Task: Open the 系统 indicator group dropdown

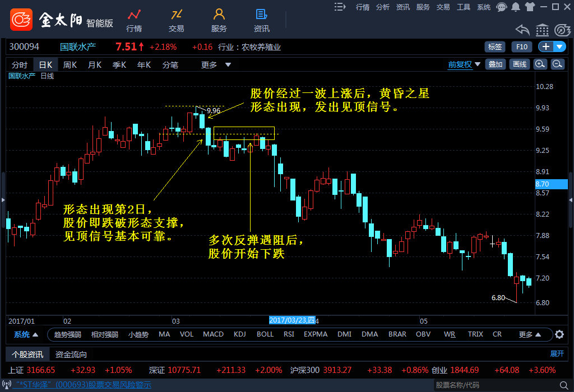Action: (26, 335)
